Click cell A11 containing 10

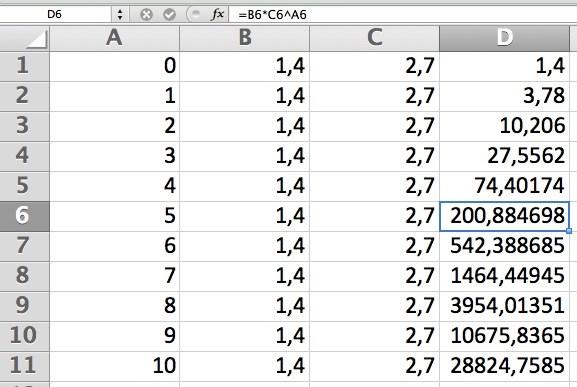pyautogui.click(x=114, y=366)
